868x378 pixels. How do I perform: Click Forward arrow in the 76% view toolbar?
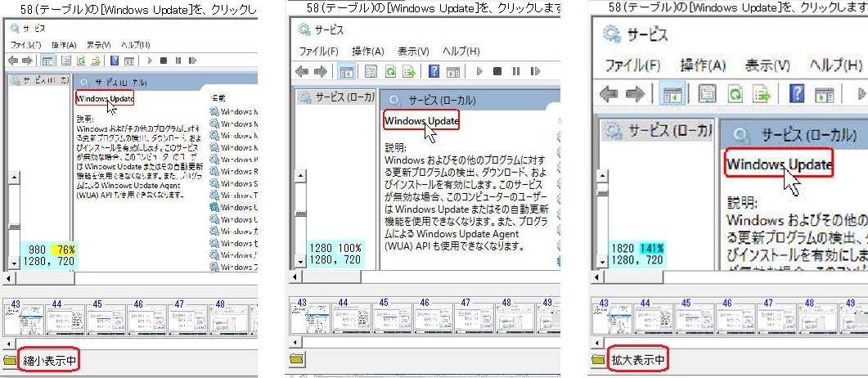coord(26,61)
